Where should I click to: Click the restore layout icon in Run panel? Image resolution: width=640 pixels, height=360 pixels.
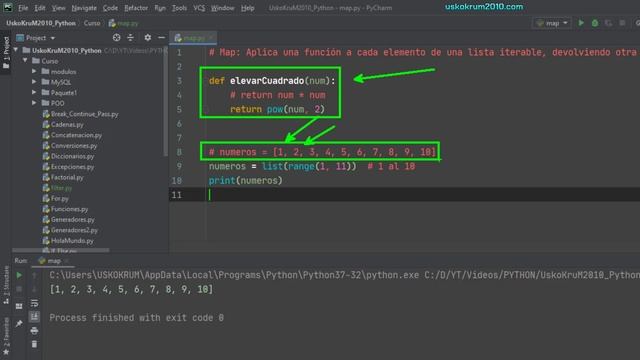tap(19, 306)
